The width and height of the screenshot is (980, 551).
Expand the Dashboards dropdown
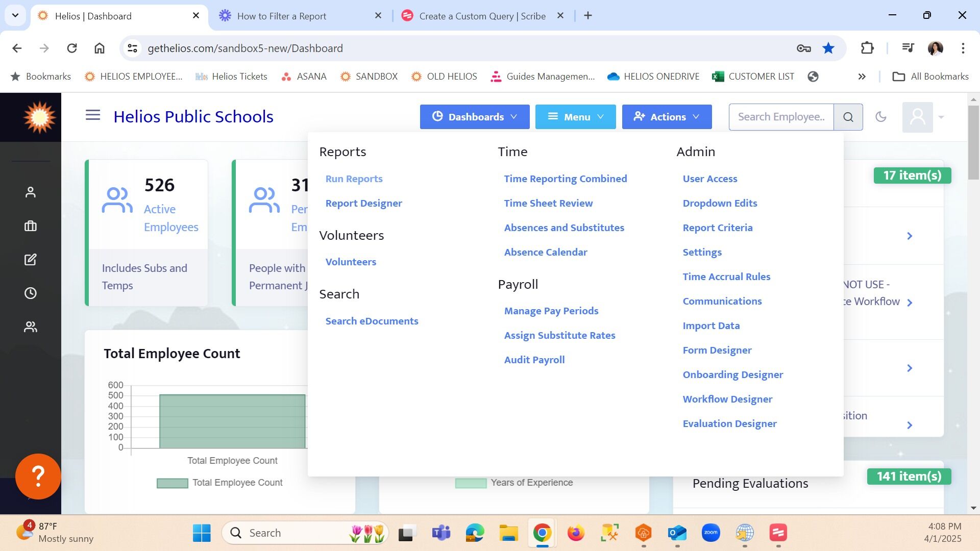point(474,117)
